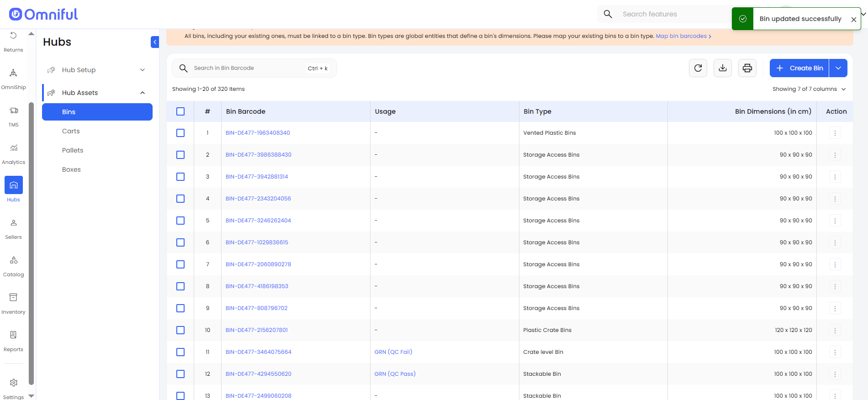Open action menu for bin row 8
The width and height of the screenshot is (868, 400).
point(835,286)
